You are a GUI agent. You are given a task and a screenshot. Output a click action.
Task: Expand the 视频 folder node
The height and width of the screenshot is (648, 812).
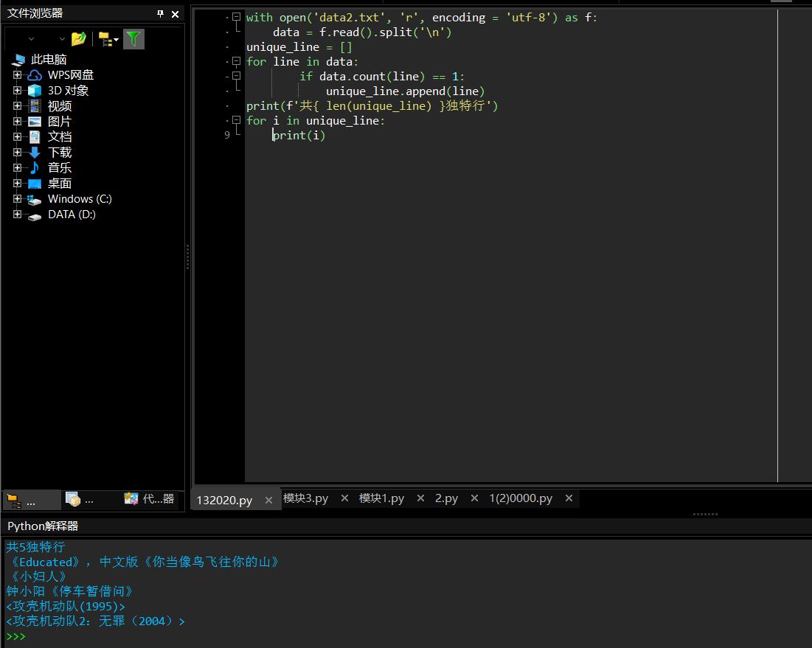coord(17,106)
